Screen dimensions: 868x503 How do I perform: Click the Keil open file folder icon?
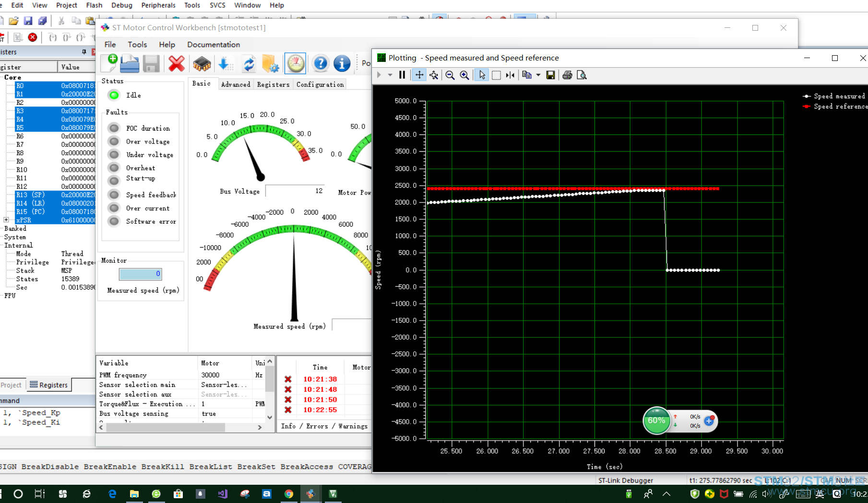pos(13,21)
